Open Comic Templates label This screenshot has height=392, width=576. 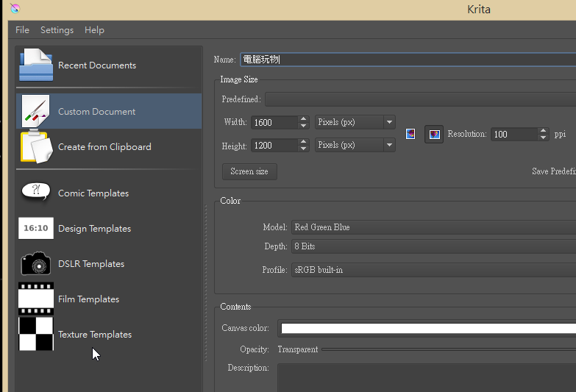[93, 193]
